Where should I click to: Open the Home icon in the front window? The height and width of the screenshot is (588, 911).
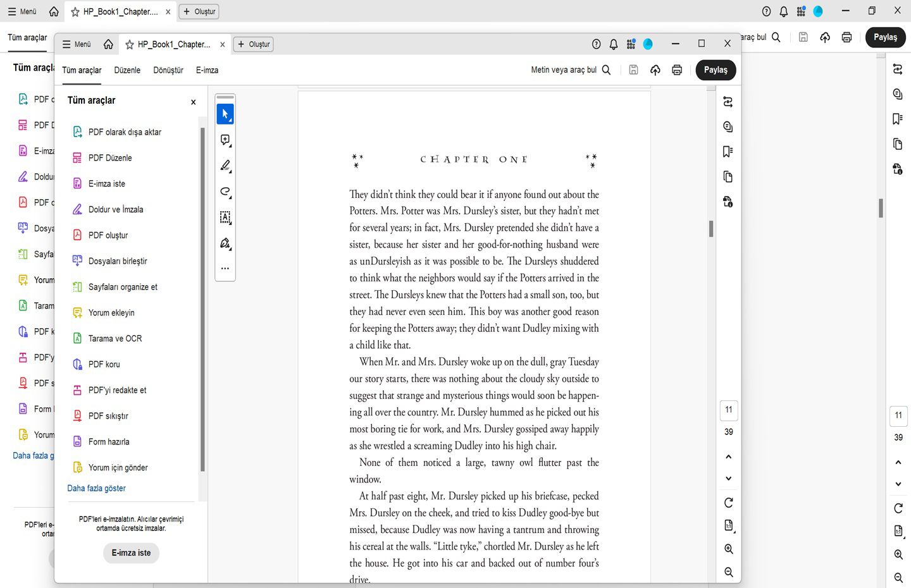(x=109, y=44)
